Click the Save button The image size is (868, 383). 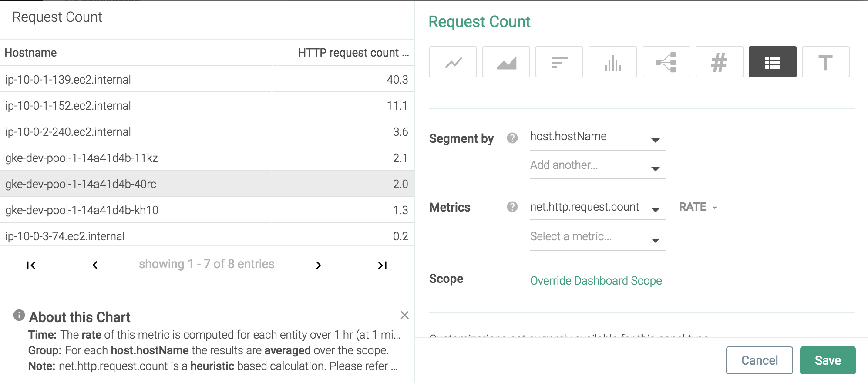tap(828, 360)
